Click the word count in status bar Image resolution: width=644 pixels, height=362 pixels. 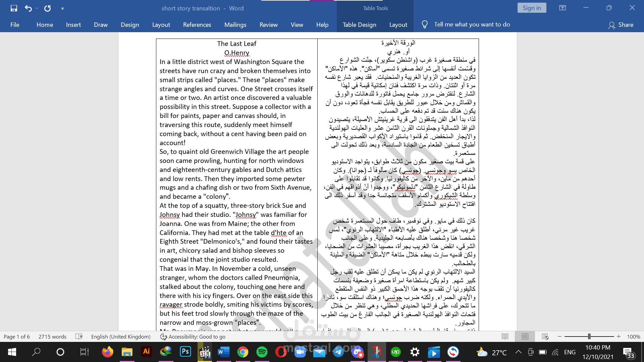point(52,337)
